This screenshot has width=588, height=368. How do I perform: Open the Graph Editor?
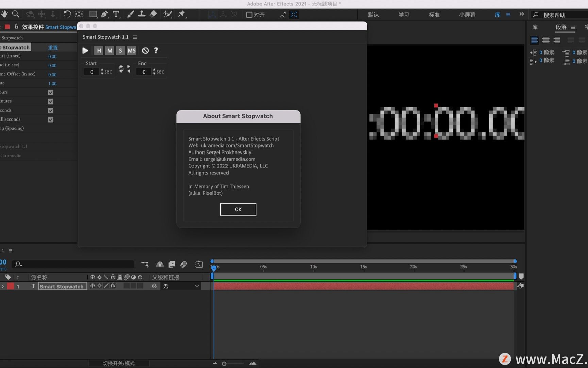[199, 264]
